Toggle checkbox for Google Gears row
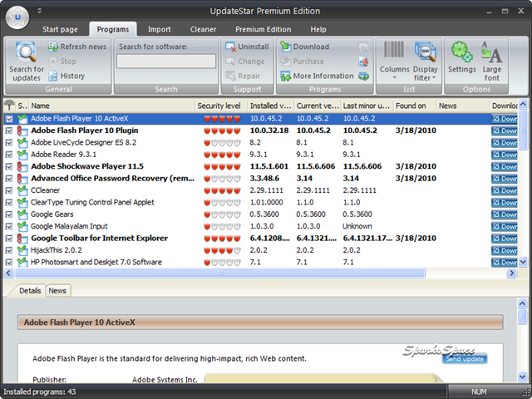This screenshot has width=532, height=399. tap(9, 214)
